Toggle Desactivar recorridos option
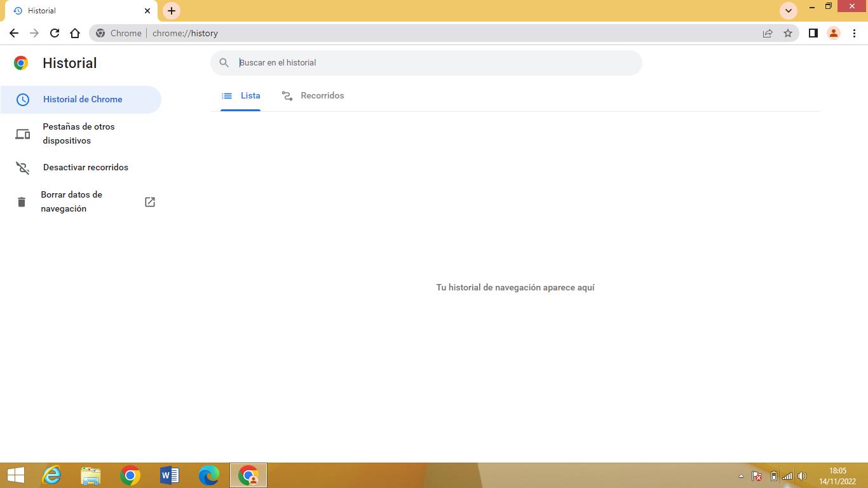This screenshot has height=488, width=868. [85, 168]
